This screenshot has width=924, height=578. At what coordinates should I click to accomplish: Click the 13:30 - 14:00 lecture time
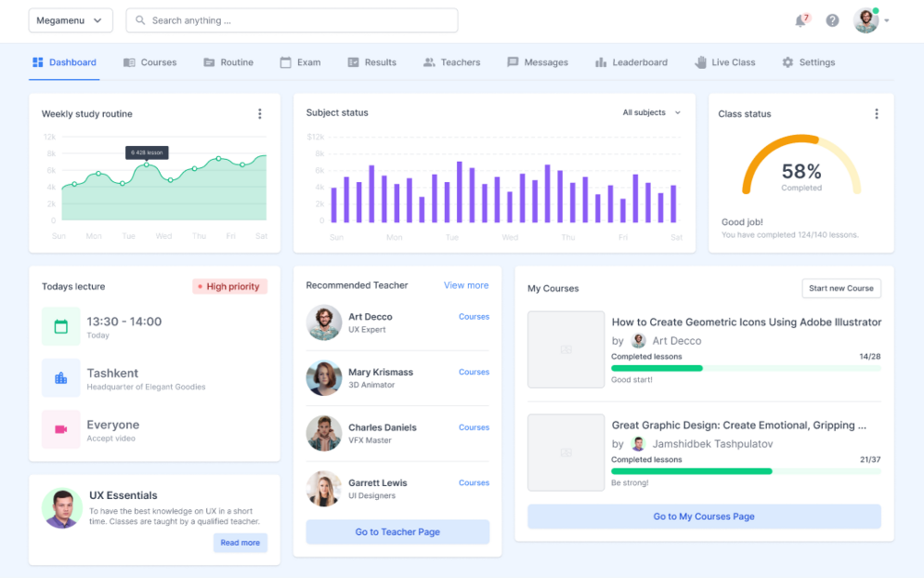point(124,322)
